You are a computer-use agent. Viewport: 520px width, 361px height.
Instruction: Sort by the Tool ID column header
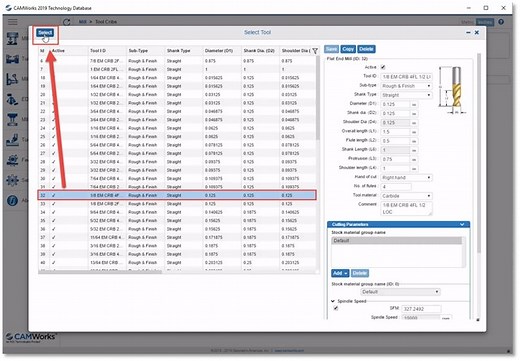click(x=107, y=51)
